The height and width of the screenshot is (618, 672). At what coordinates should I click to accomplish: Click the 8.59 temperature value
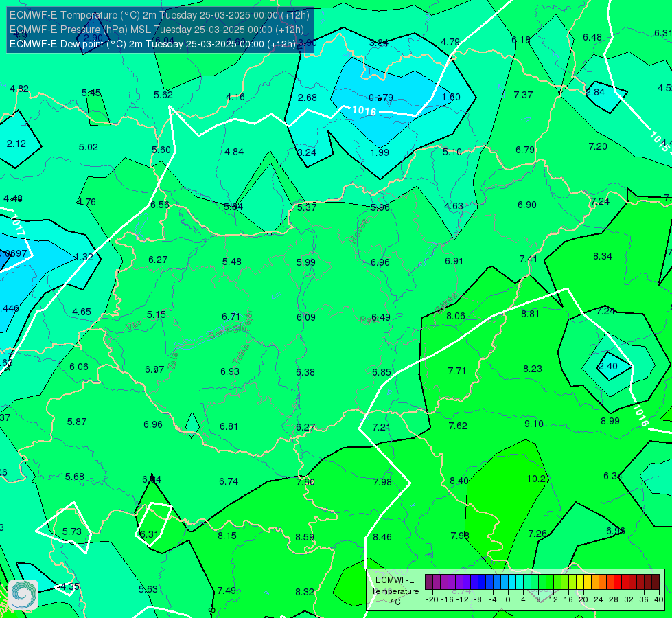tap(305, 537)
